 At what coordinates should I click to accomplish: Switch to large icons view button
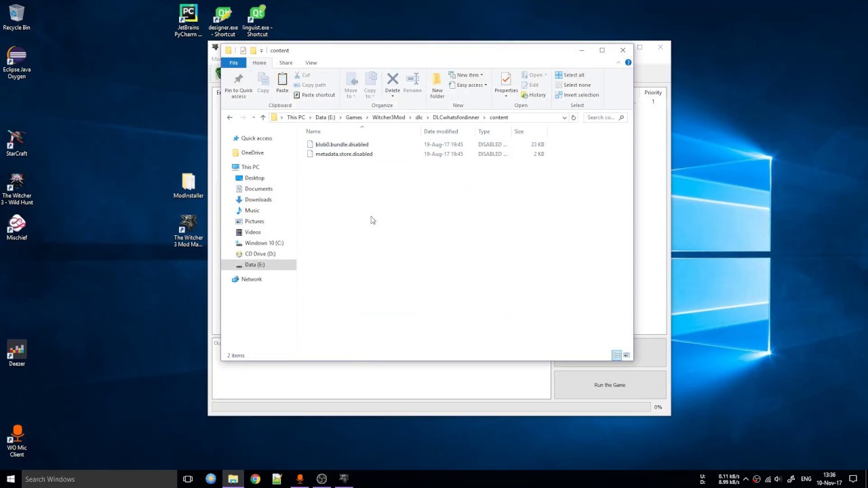point(626,355)
